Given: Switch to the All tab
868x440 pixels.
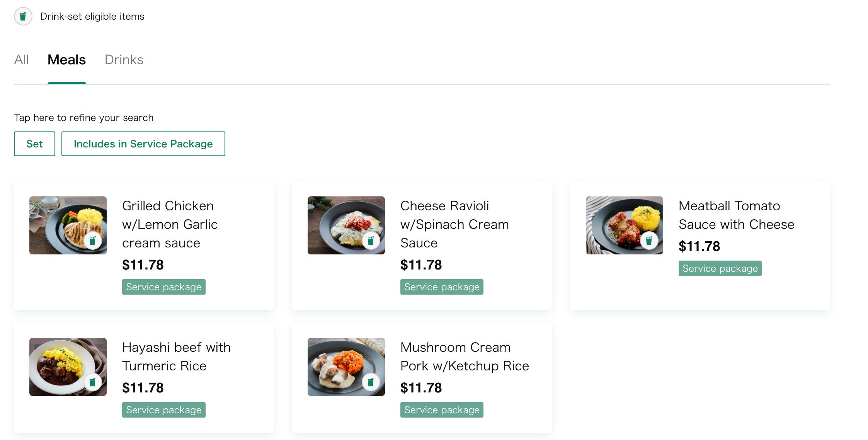Looking at the screenshot, I should click(22, 60).
